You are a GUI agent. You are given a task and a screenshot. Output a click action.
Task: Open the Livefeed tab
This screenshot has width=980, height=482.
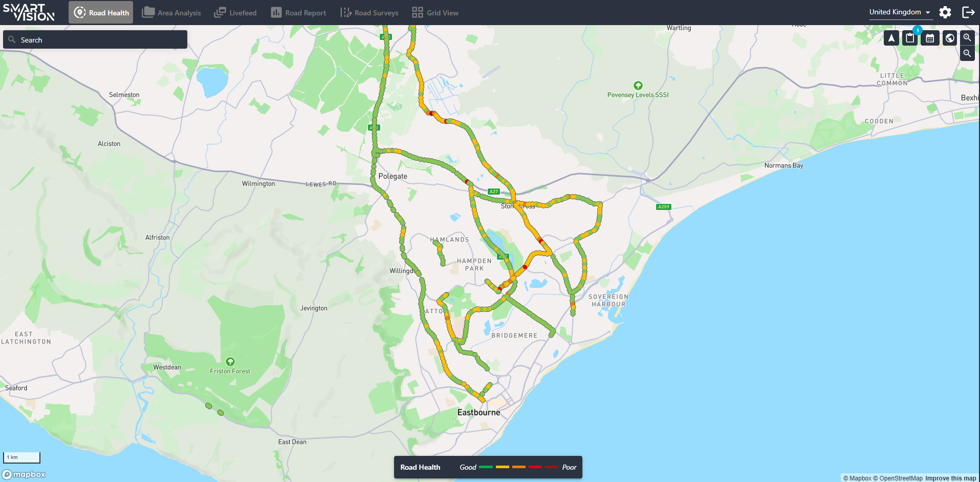(235, 13)
